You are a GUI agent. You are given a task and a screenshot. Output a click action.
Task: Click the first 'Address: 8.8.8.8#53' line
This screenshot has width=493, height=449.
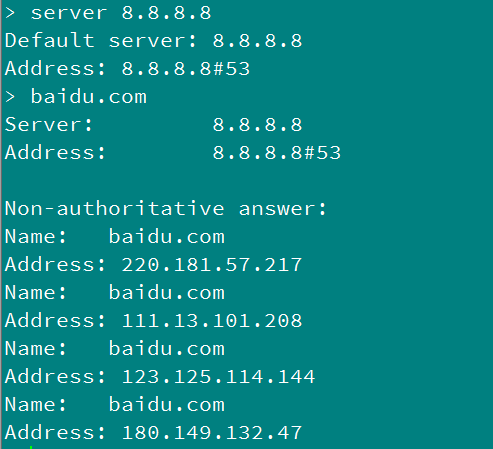pos(127,69)
